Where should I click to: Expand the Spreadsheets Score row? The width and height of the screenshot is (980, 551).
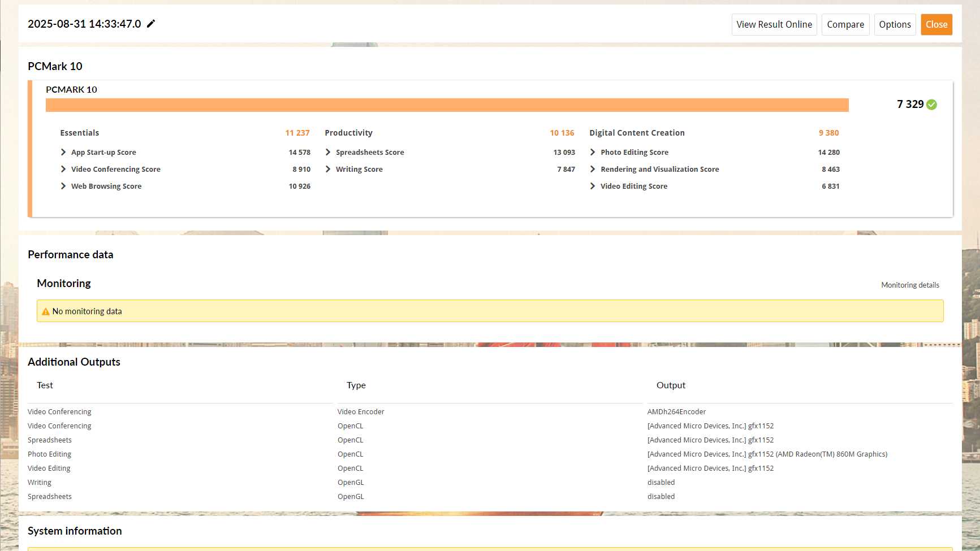328,152
